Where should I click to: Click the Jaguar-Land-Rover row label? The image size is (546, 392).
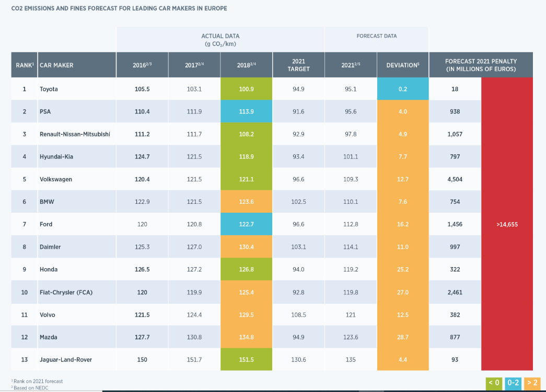tap(65, 360)
